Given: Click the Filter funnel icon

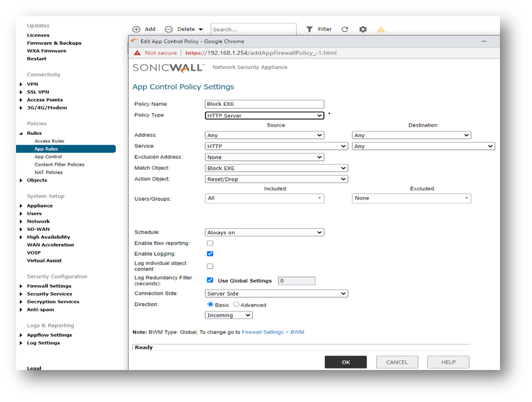Looking at the screenshot, I should point(309,29).
